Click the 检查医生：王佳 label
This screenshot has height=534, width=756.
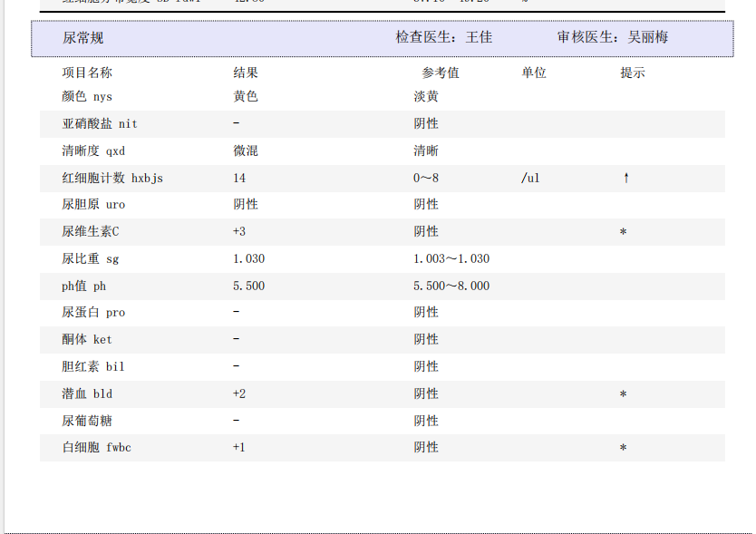444,38
